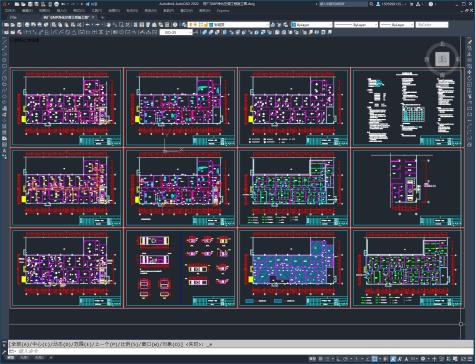Click the AutoCAD application menu logo

[x=4, y=4]
